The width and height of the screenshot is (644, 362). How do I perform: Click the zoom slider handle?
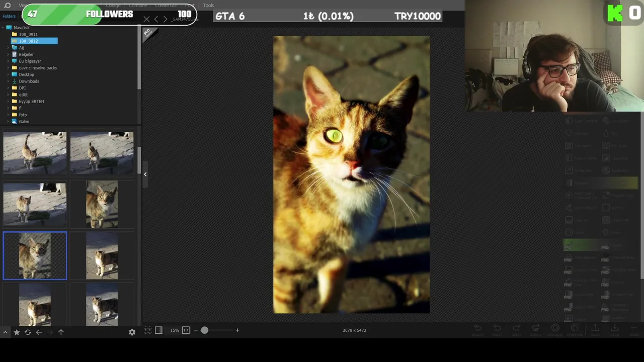[x=204, y=330]
